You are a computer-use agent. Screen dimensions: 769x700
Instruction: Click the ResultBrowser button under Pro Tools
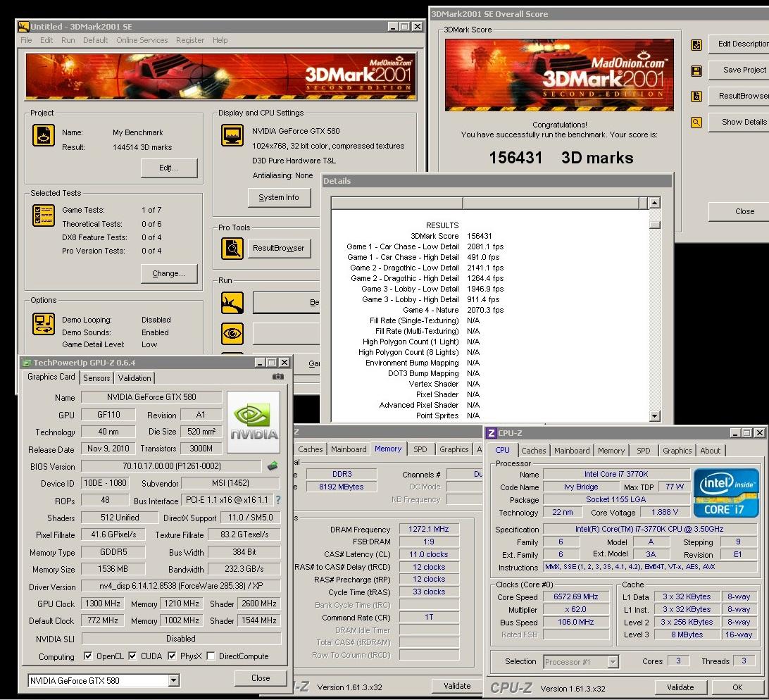[x=279, y=248]
